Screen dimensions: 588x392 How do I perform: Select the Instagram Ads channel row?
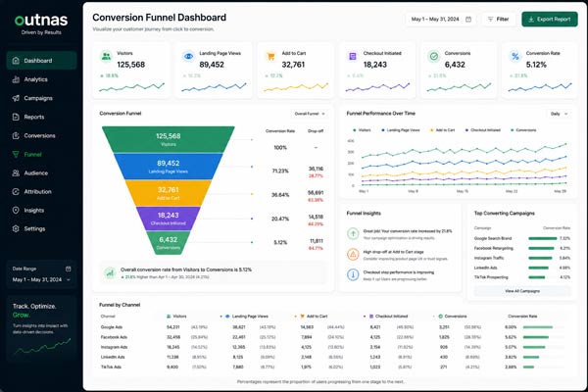[332, 347]
